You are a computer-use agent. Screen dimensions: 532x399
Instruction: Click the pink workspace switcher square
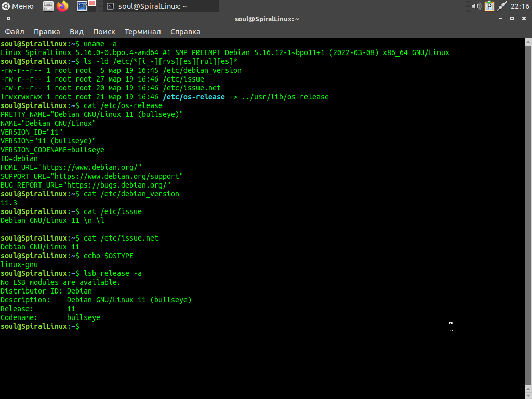92,3
